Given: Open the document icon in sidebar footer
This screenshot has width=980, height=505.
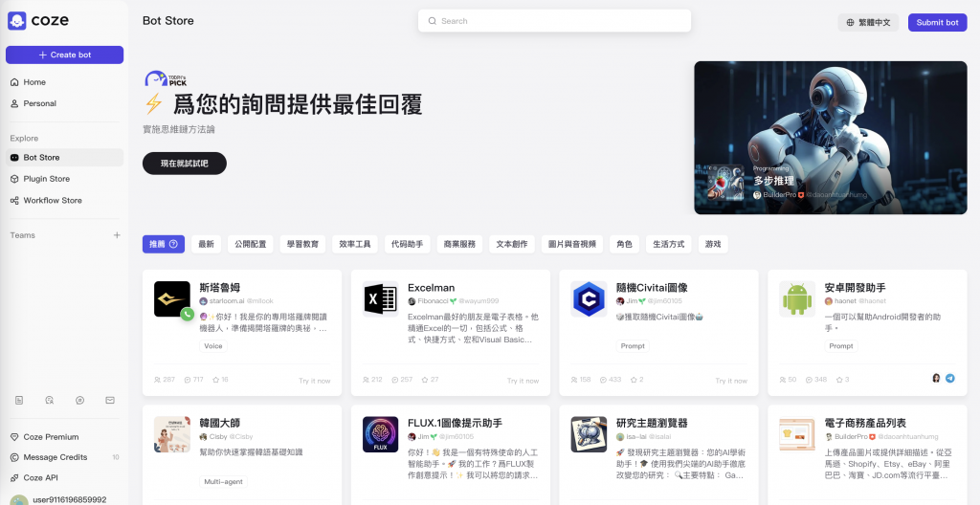Looking at the screenshot, I should [19, 400].
